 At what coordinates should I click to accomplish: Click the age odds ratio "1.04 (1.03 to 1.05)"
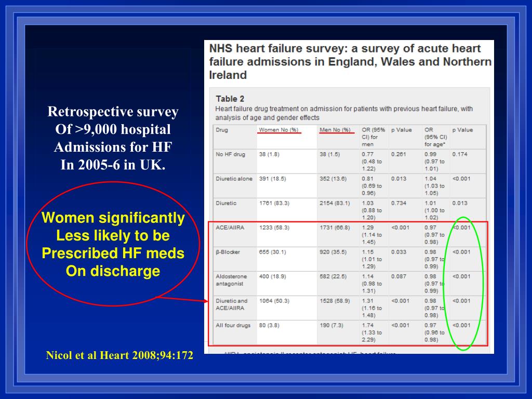coord(435,186)
